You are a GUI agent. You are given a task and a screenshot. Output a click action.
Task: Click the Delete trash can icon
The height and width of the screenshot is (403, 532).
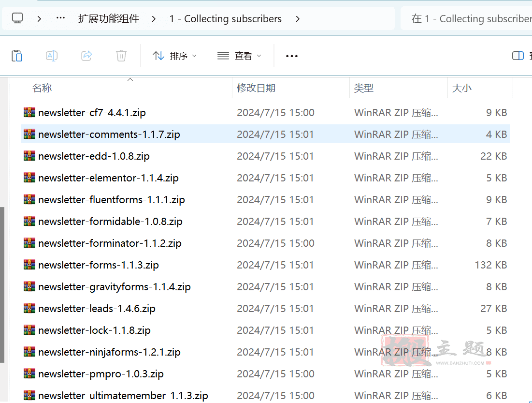pos(121,56)
